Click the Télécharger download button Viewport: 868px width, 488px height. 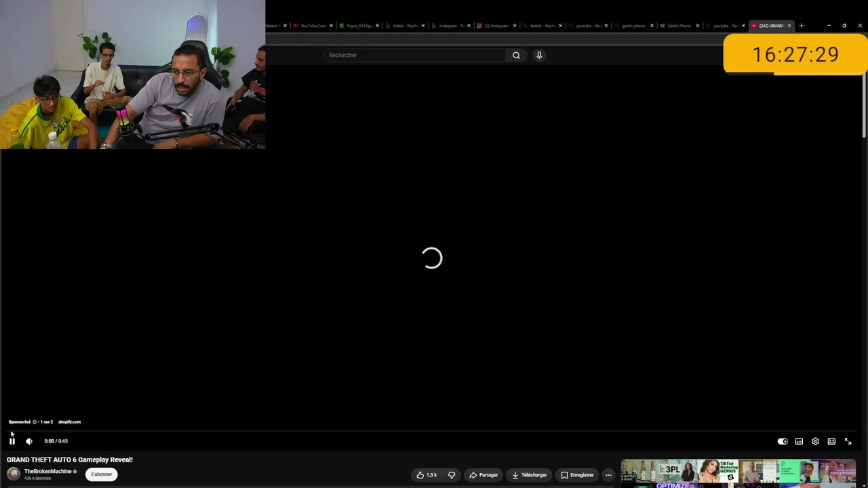coord(529,475)
